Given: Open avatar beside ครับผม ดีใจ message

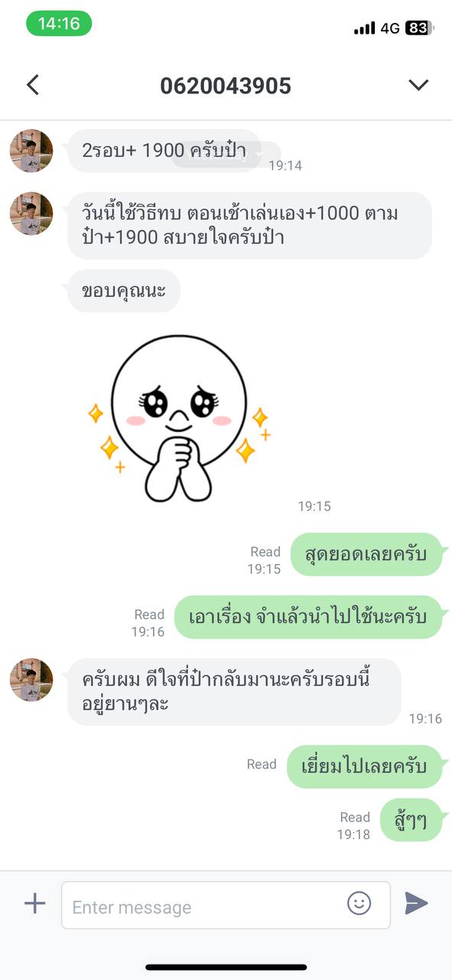Looking at the screenshot, I should (31, 680).
